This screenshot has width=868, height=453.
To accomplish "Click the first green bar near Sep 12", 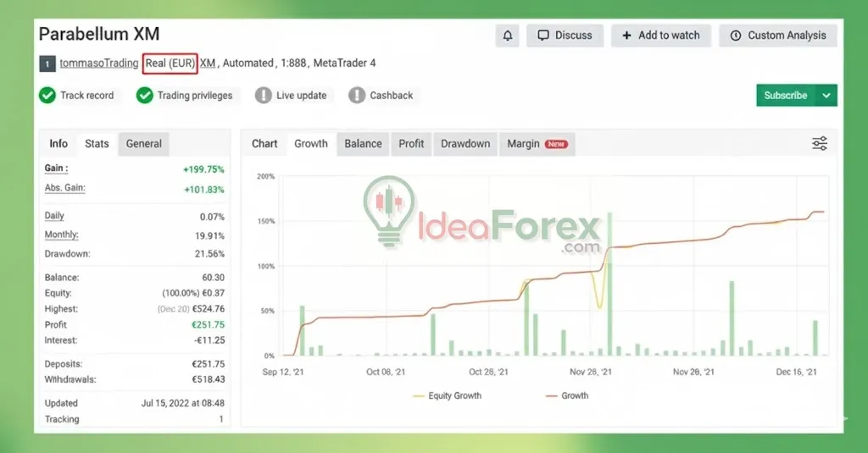I will coord(303,330).
